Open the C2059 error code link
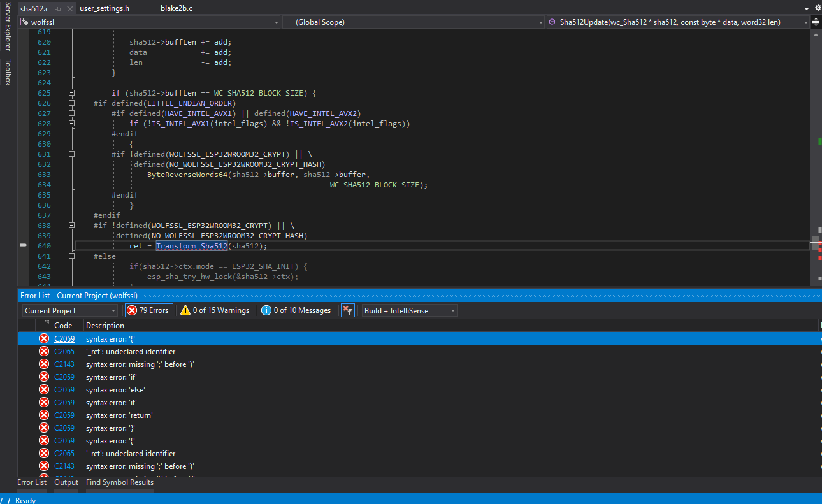Image resolution: width=822 pixels, height=504 pixels. point(64,338)
